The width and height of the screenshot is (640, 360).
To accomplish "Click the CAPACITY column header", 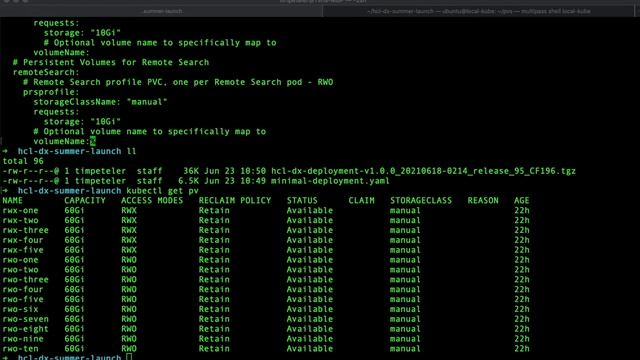I will [85, 201].
